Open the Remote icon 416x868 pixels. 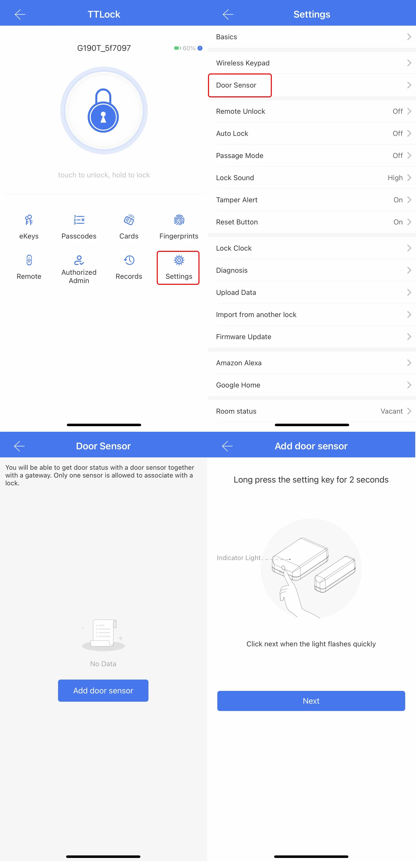click(x=29, y=260)
